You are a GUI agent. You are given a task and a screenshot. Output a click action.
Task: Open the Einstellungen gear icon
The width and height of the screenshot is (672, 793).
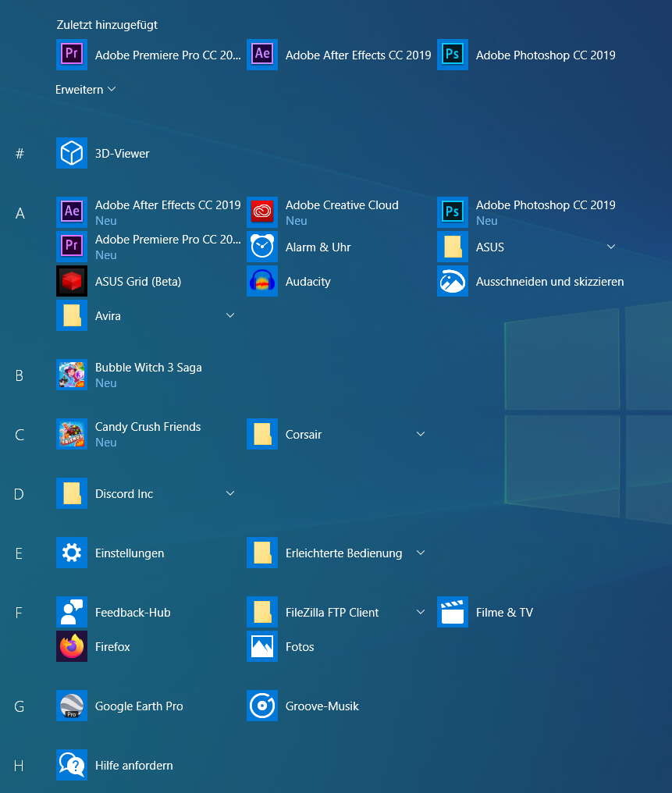pyautogui.click(x=71, y=553)
